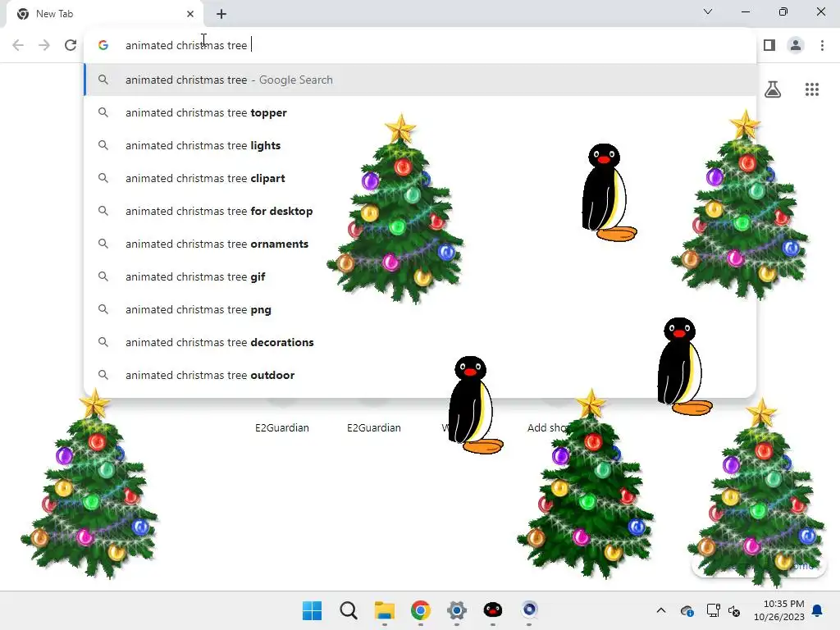Open File Explorer from taskbar
The width and height of the screenshot is (840, 630).
tap(384, 610)
